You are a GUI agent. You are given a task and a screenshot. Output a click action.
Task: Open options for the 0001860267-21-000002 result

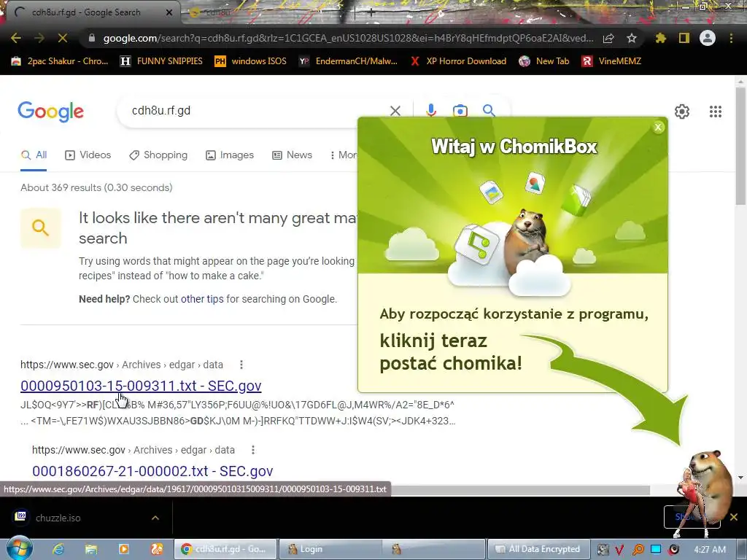point(253,450)
